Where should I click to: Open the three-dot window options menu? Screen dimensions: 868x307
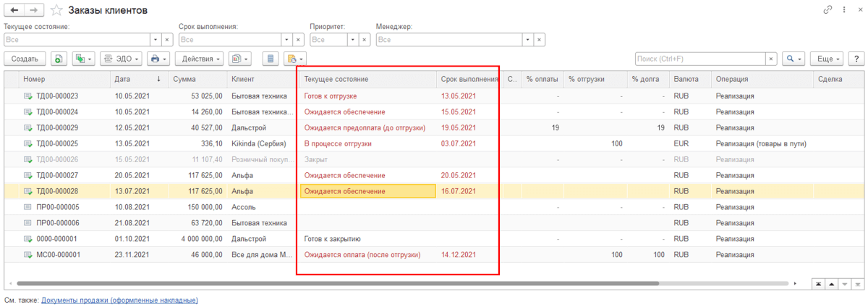843,10
